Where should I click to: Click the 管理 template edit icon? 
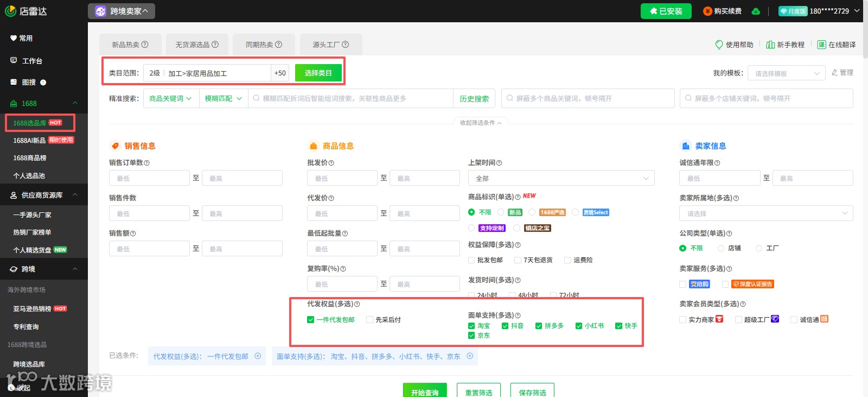click(x=835, y=72)
